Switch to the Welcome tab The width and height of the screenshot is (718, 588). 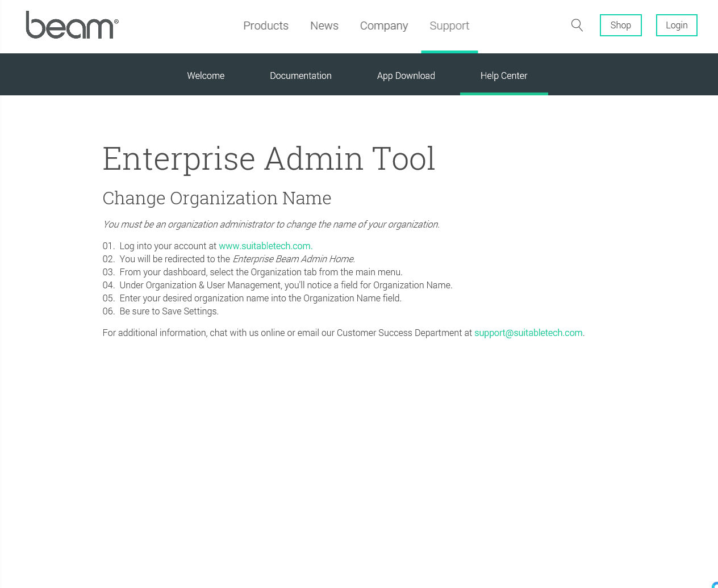(x=206, y=75)
